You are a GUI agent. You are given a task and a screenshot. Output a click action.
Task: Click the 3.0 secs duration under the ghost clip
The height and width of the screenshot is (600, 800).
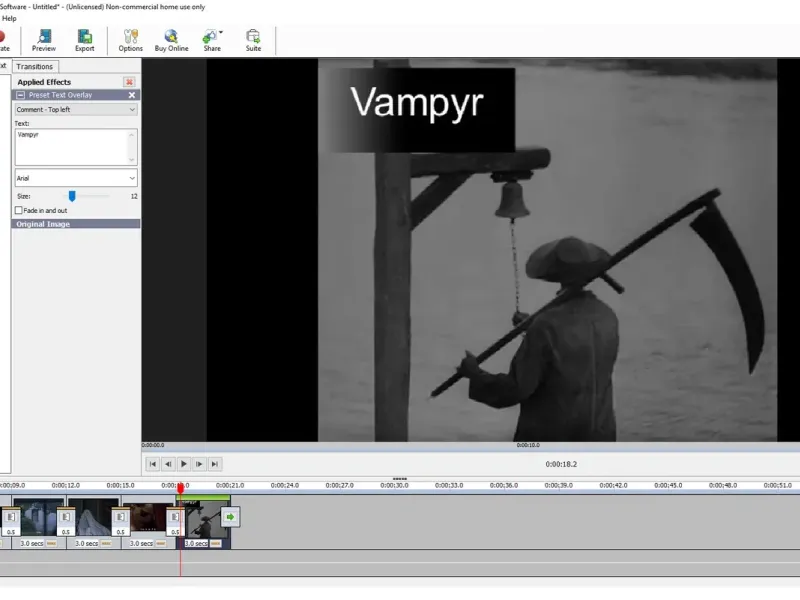pos(87,543)
